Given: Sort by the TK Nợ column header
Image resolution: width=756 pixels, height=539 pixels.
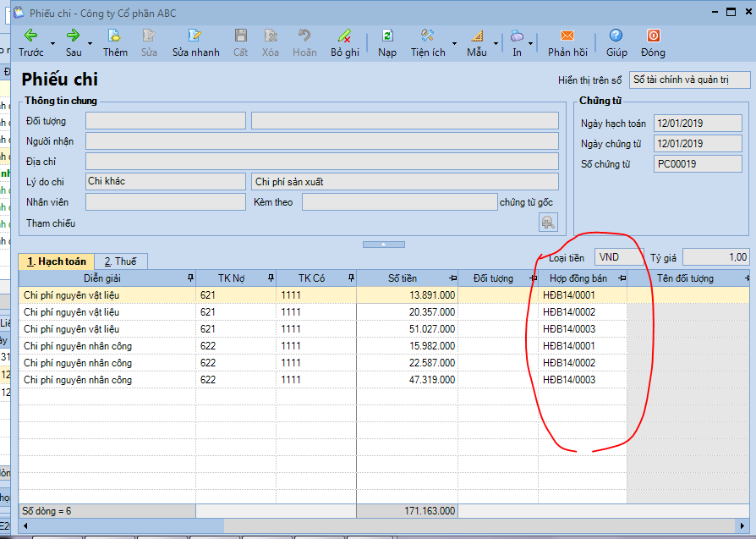Looking at the screenshot, I should tap(232, 278).
